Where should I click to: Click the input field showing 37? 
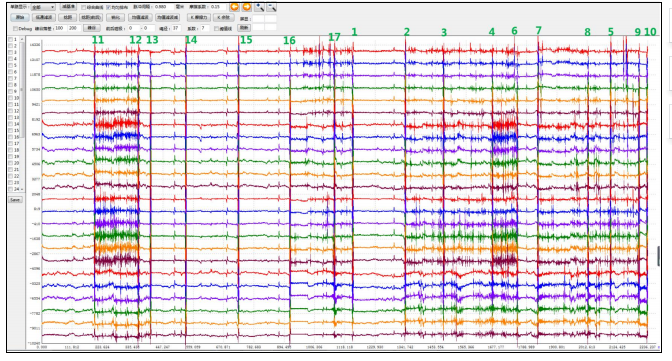(176, 28)
